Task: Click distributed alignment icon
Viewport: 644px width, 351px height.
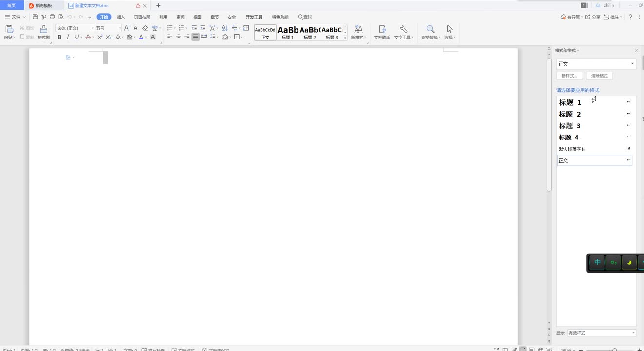Action: 204,37
